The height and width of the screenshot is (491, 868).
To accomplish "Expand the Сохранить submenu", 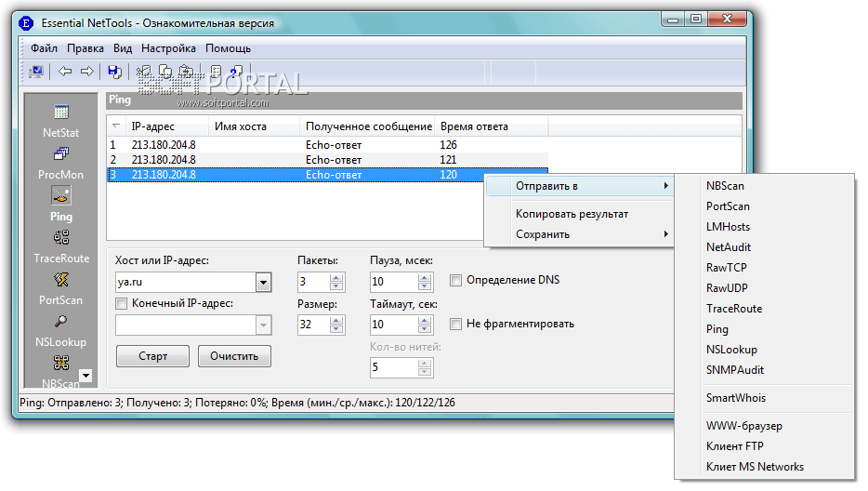I will (578, 234).
